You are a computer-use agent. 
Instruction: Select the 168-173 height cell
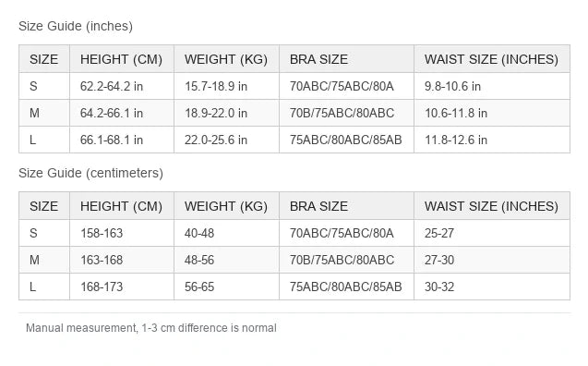pyautogui.click(x=122, y=287)
